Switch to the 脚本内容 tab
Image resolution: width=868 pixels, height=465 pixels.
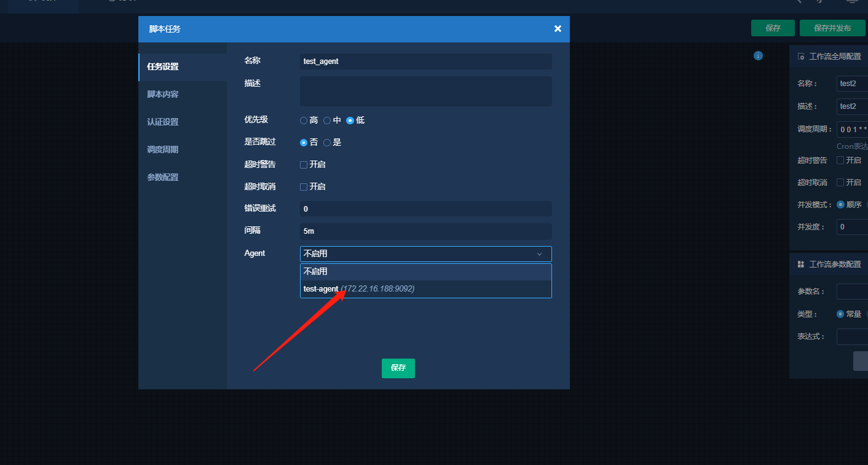click(163, 95)
